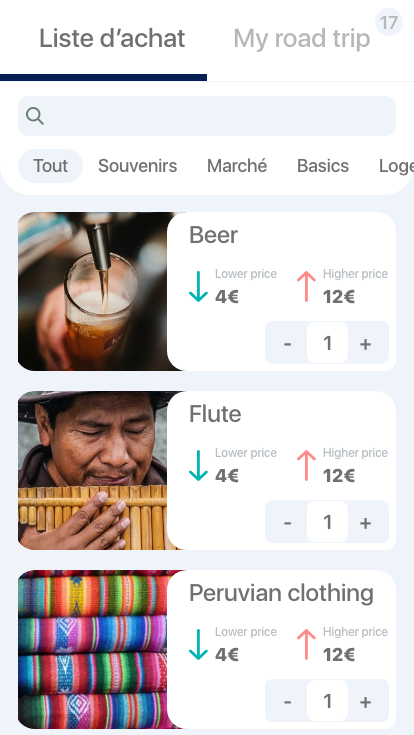Click Flute's red higher price arrow
414x735 pixels.
[x=306, y=465]
